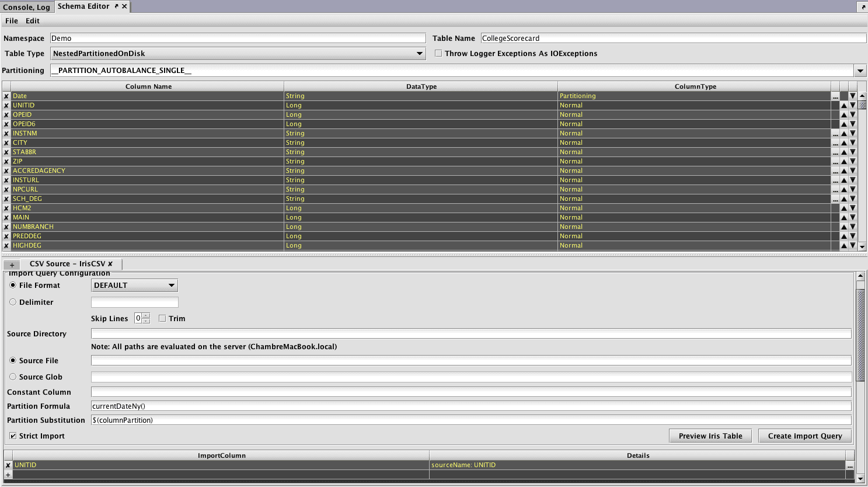Delete the UNITID column row with X icon
868x487 pixels.
[x=6, y=106]
